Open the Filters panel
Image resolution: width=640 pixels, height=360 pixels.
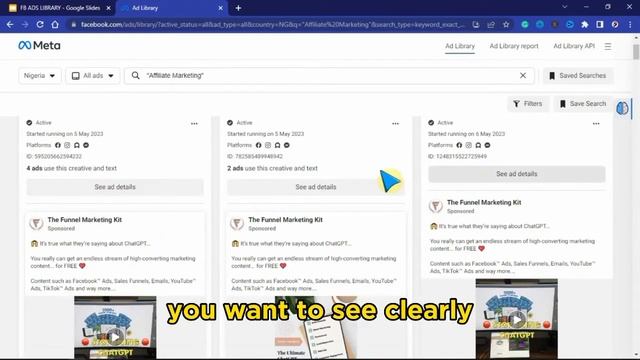(528, 104)
